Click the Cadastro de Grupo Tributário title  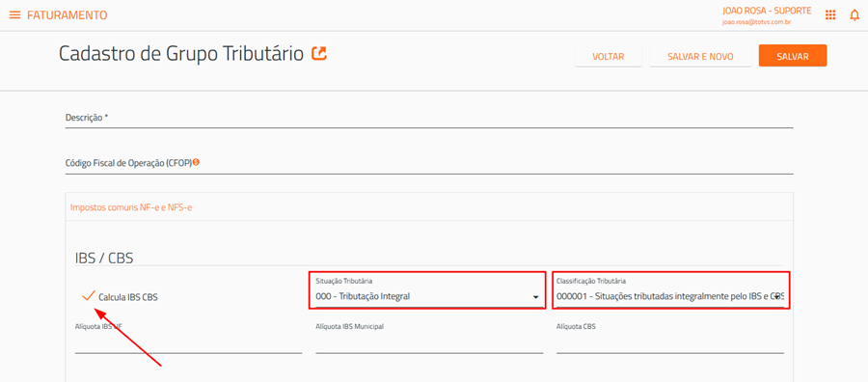pos(181,54)
